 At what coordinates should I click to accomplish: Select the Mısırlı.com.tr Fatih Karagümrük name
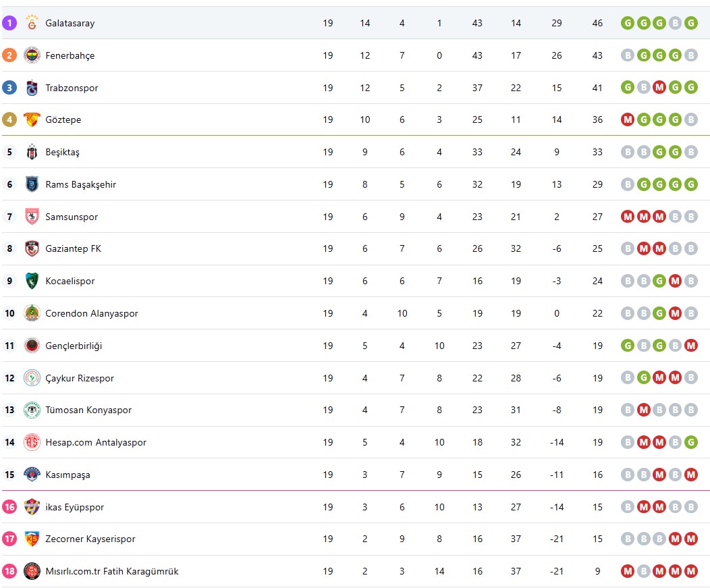point(111,571)
